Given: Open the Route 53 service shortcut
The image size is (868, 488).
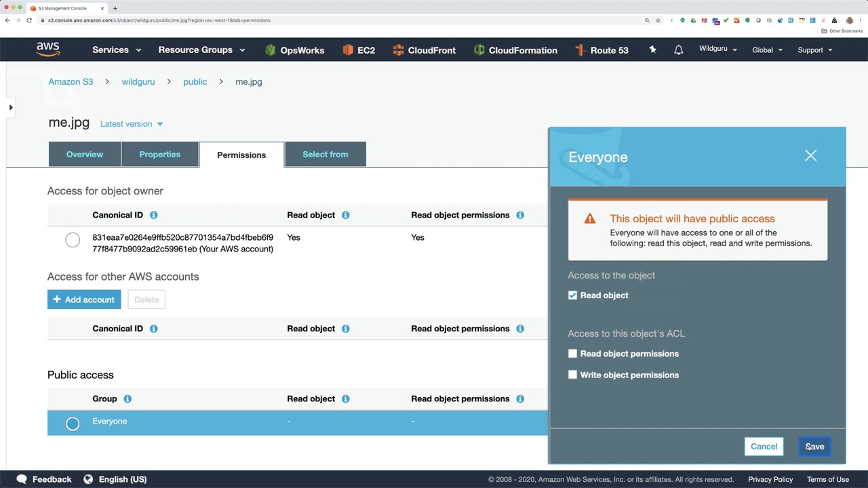Looking at the screenshot, I should coord(601,50).
